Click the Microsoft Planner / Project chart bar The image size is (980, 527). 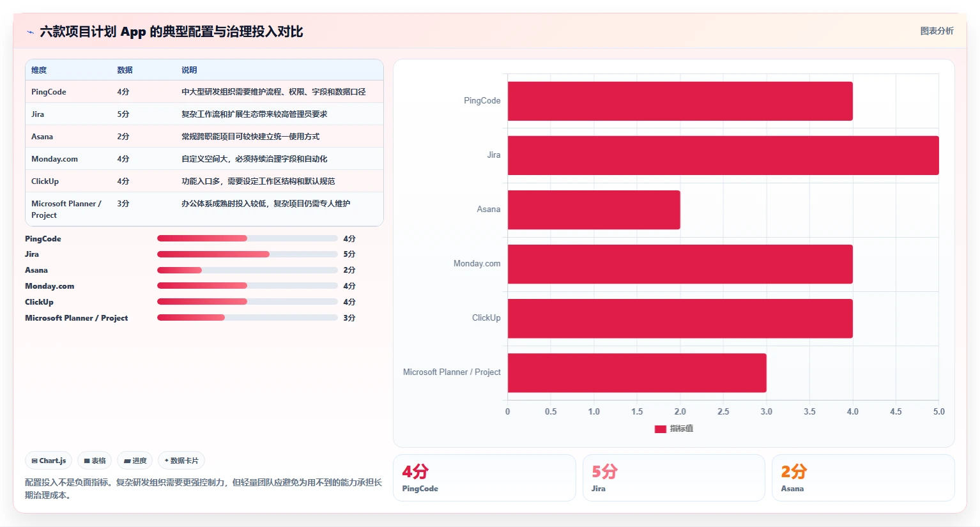click(637, 372)
